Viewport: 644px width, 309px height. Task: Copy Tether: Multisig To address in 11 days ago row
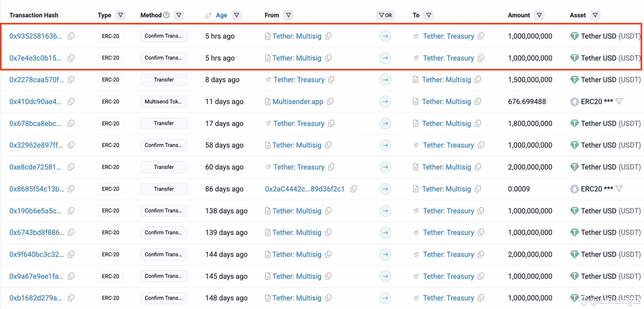click(x=478, y=102)
